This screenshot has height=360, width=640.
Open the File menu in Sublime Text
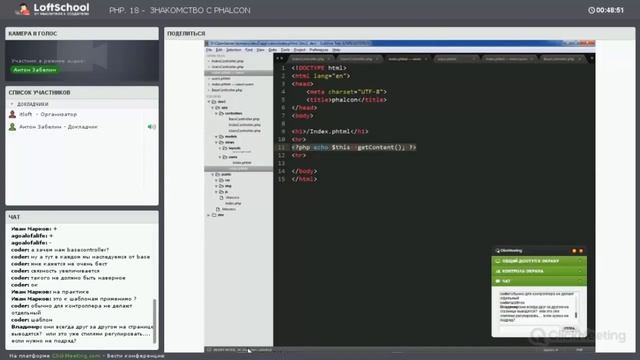pyautogui.click(x=209, y=50)
